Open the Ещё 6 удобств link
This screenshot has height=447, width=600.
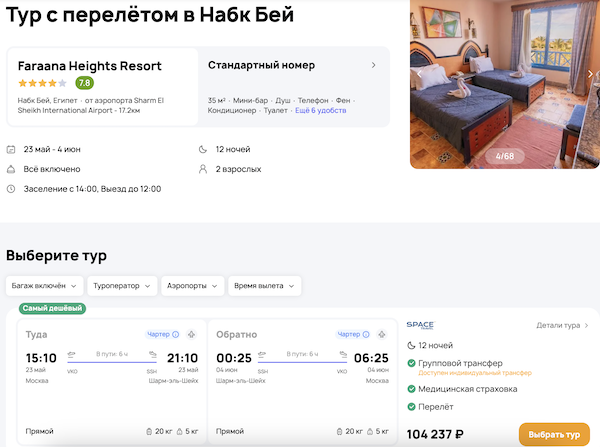point(320,111)
